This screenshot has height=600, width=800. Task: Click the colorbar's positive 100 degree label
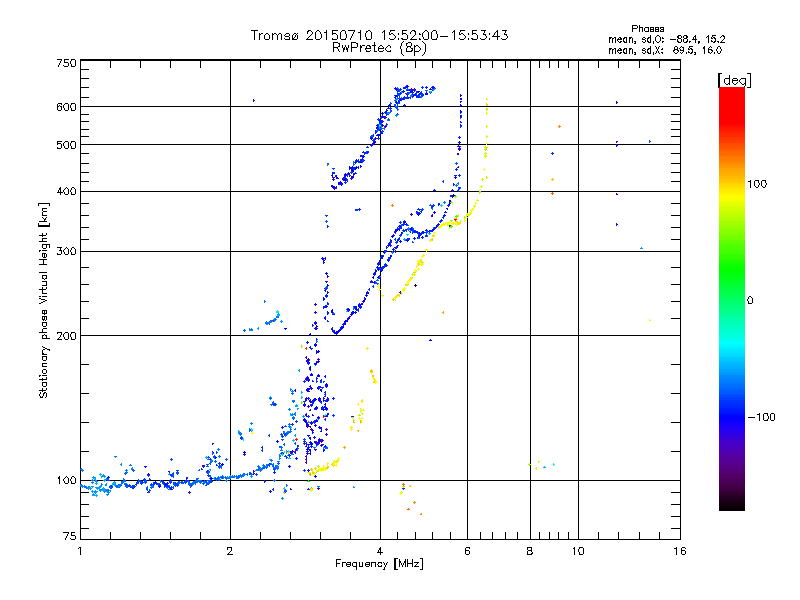click(x=757, y=184)
